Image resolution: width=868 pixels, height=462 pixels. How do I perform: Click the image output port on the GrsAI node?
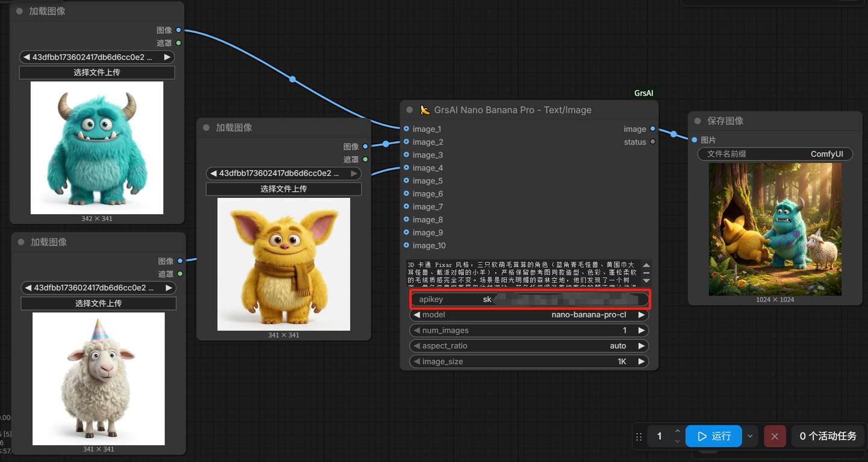coord(653,129)
